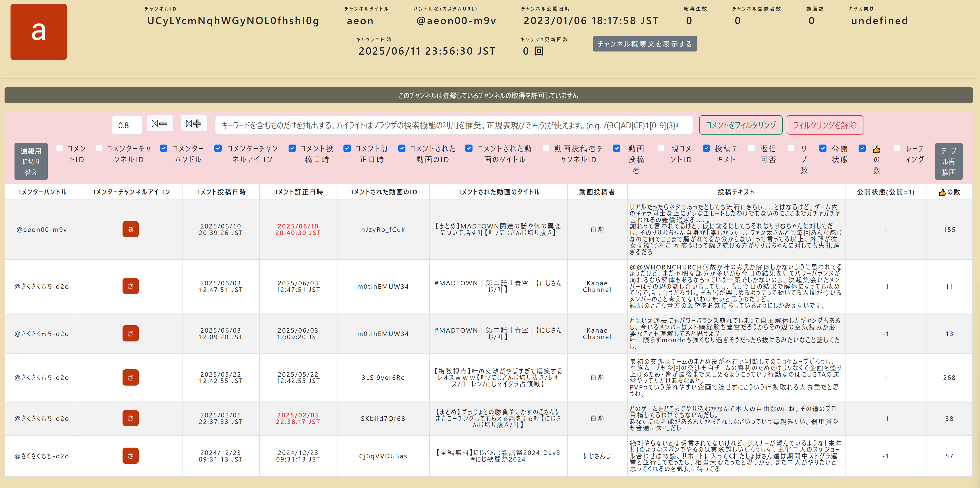Viewport: 980px width, 488px height.
Task: Click チャンネル概要文を表示する button
Action: point(645,44)
